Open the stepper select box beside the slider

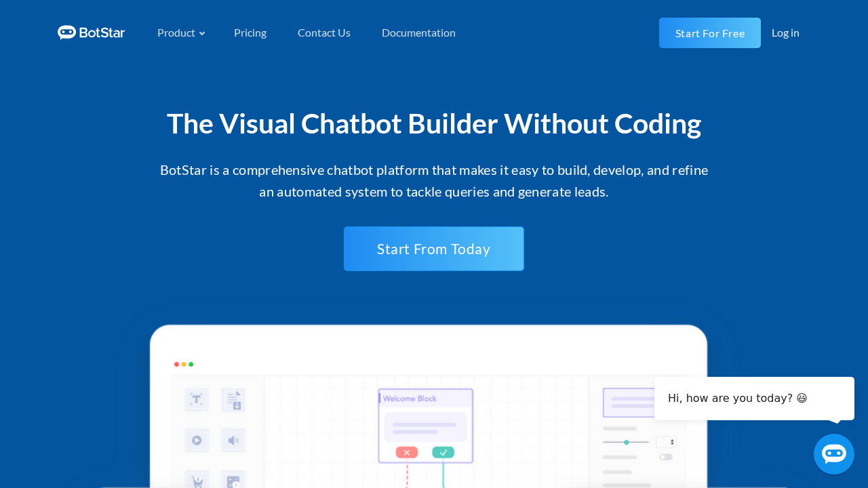pyautogui.click(x=666, y=442)
